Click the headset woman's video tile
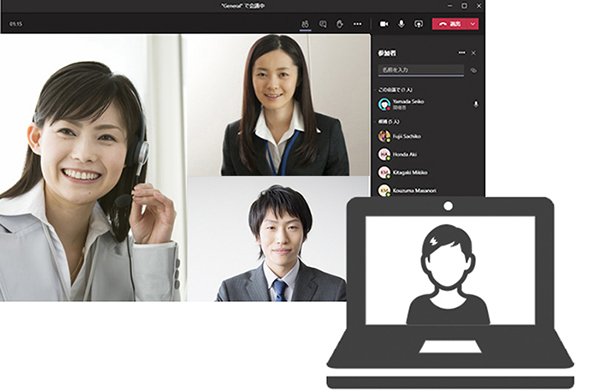This screenshot has width=590, height=392. coord(93,168)
